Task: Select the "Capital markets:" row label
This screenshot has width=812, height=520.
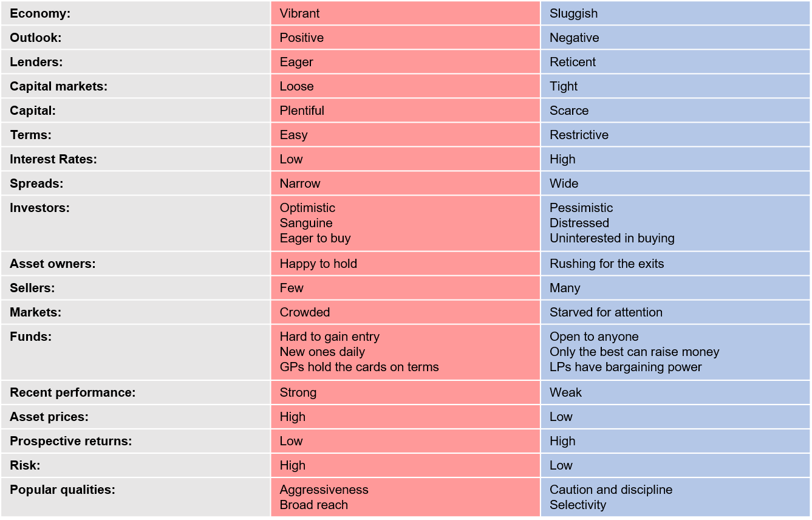Action: 58,86
